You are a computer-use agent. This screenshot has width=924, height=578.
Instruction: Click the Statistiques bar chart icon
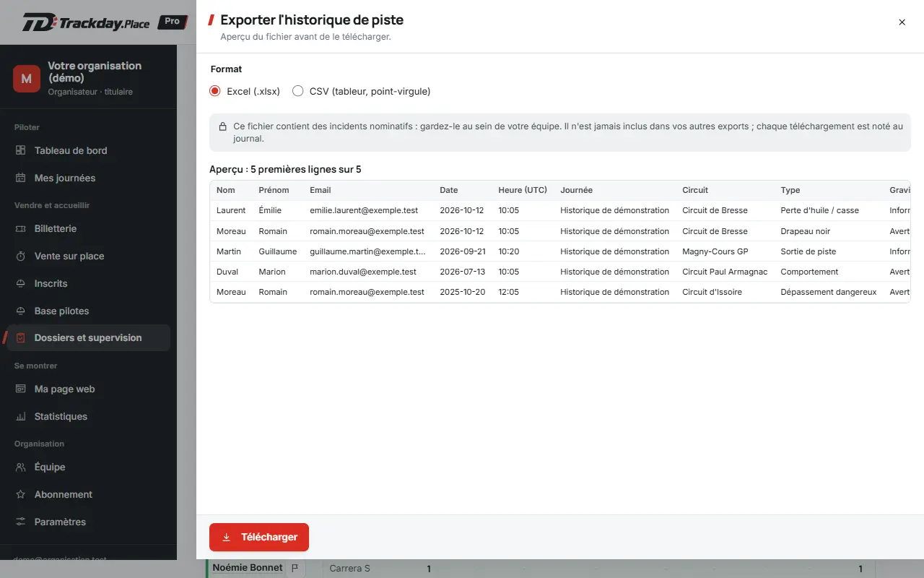coord(20,416)
